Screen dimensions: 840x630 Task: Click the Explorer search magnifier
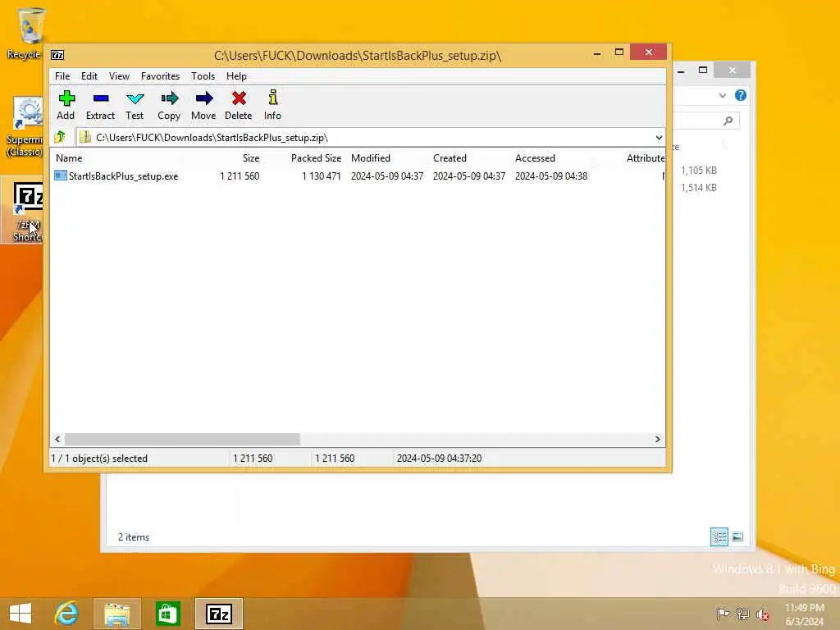[x=728, y=121]
